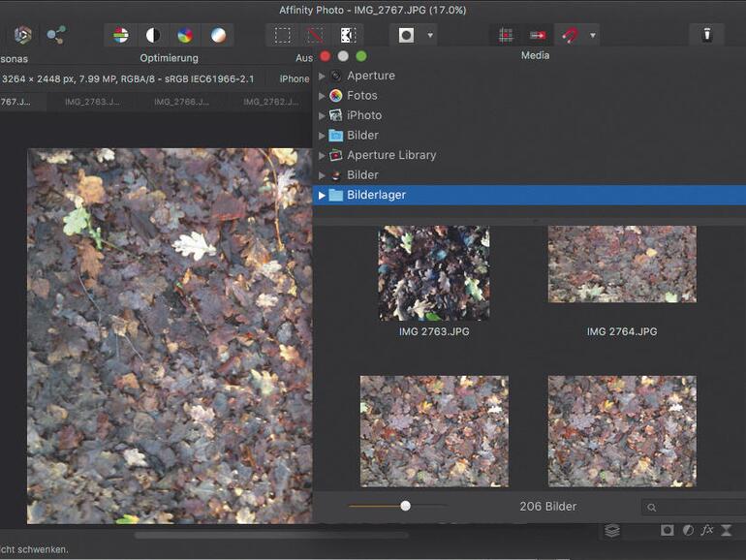The image size is (746, 560).
Task: Click the fx layer effects icon
Action: pos(707,530)
